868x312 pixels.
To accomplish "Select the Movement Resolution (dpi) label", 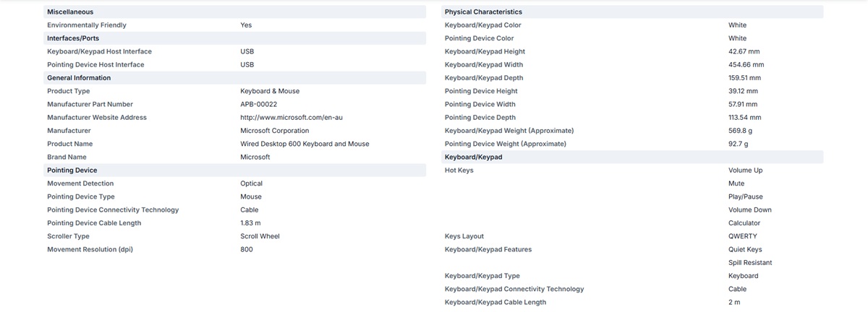I will pyautogui.click(x=90, y=249).
